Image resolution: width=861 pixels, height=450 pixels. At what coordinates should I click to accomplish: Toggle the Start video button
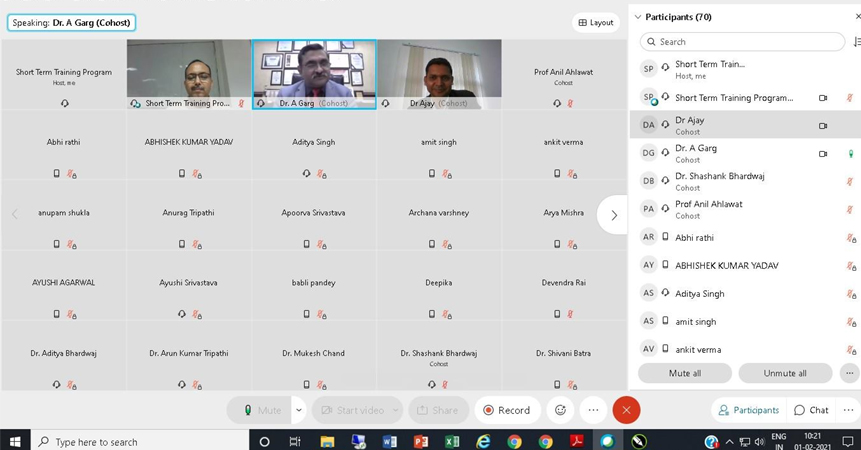(350, 410)
